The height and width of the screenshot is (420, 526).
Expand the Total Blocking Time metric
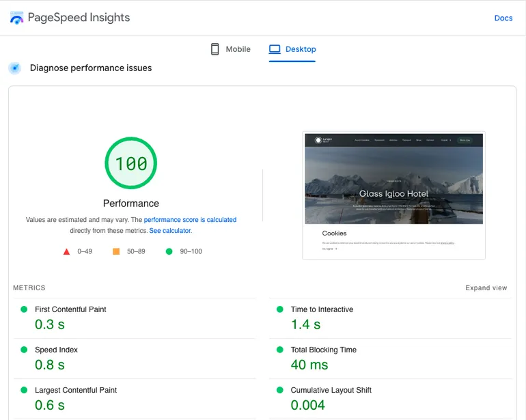(323, 350)
